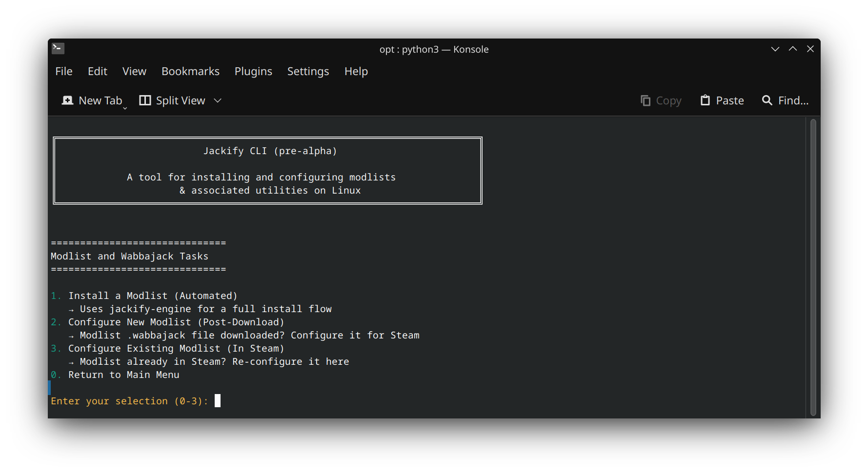Click the terminal vertical scrollbar

click(813, 267)
